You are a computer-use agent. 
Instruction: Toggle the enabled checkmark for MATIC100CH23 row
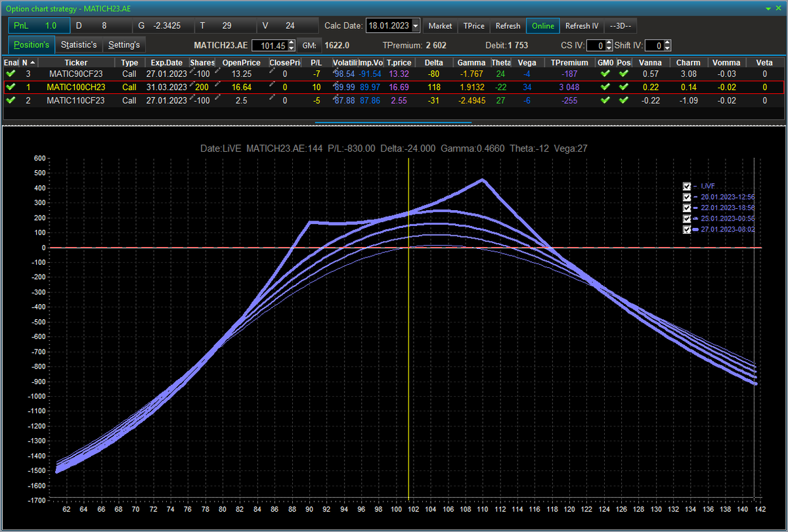tap(10, 87)
